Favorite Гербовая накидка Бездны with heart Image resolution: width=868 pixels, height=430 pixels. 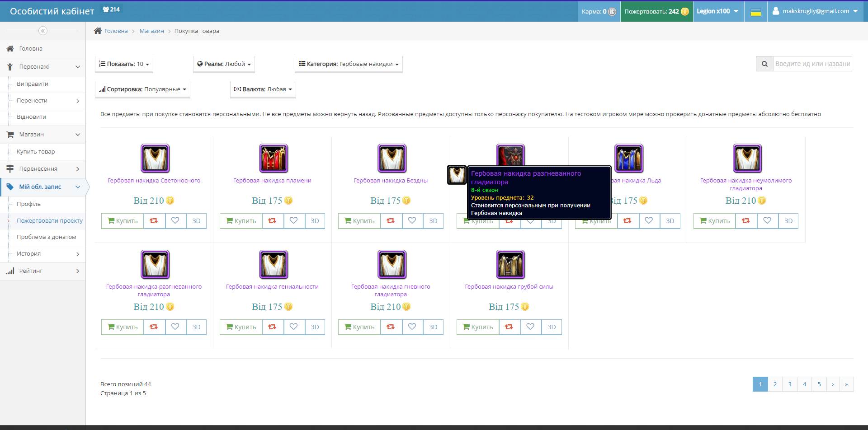coord(412,221)
